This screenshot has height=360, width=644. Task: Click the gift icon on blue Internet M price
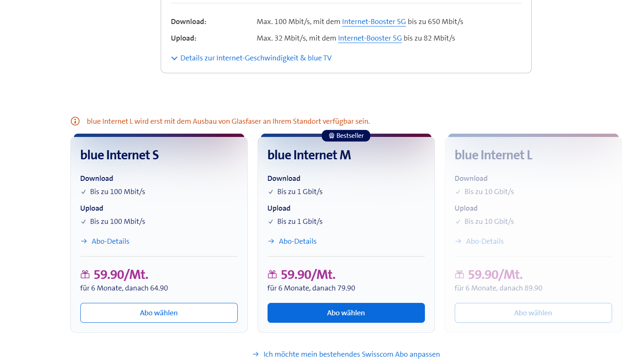coord(272,274)
